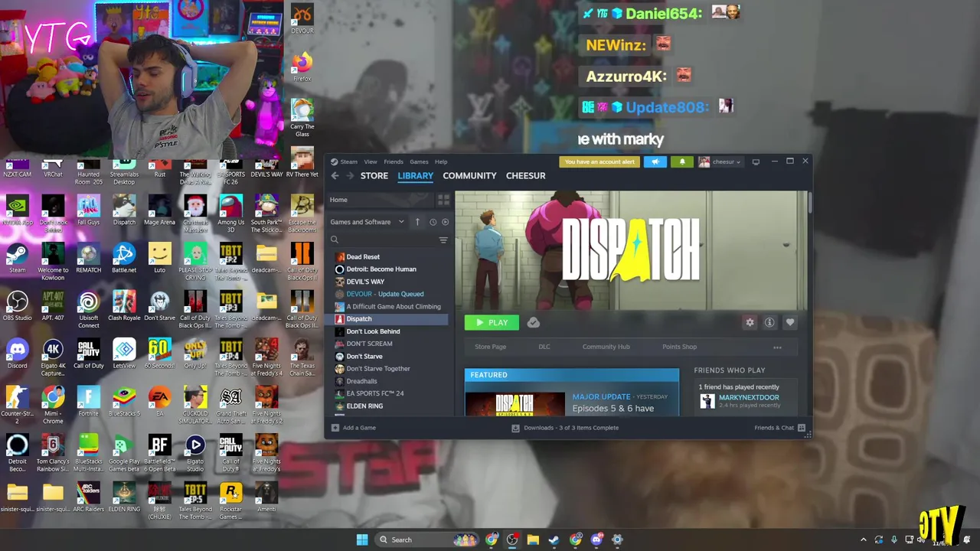The height and width of the screenshot is (551, 980).
Task: Toggle sort-by-recent clock icon in Steam library
Action: pyautogui.click(x=433, y=222)
